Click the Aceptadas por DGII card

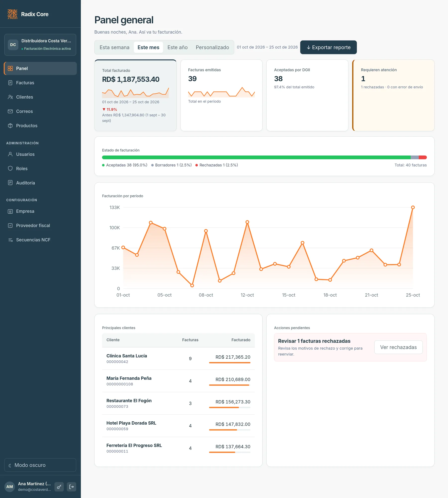(307, 95)
